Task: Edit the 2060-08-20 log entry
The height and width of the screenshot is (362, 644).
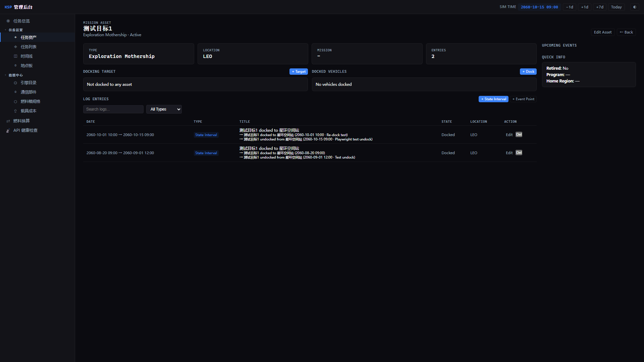Action: (509, 153)
